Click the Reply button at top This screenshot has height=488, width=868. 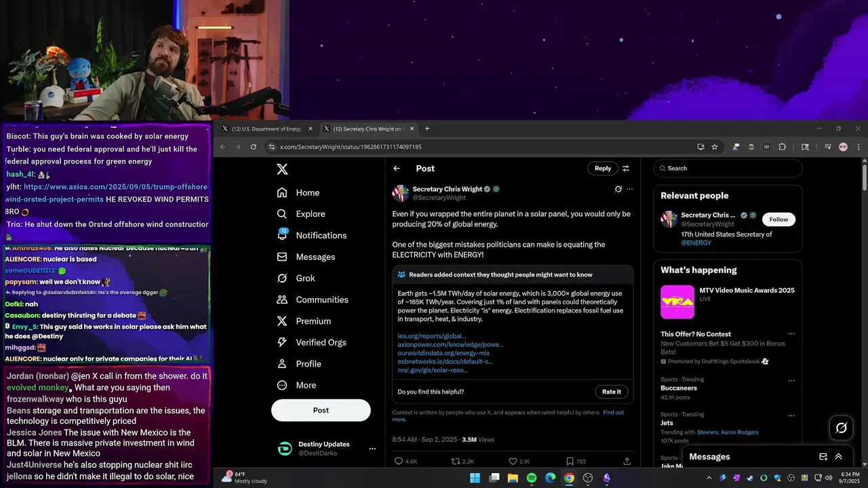tap(603, 169)
